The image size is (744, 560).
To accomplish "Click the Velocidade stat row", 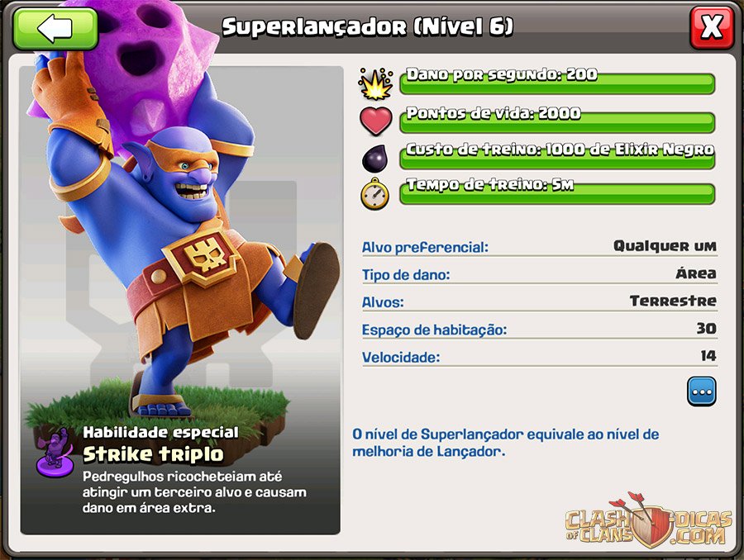I will point(540,357).
